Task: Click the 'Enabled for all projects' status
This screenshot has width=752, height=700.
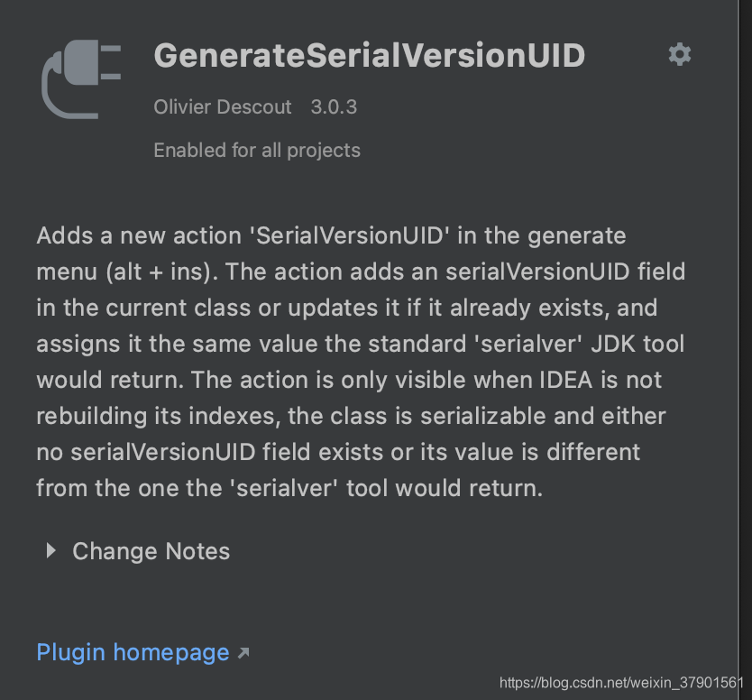Action: 257,150
